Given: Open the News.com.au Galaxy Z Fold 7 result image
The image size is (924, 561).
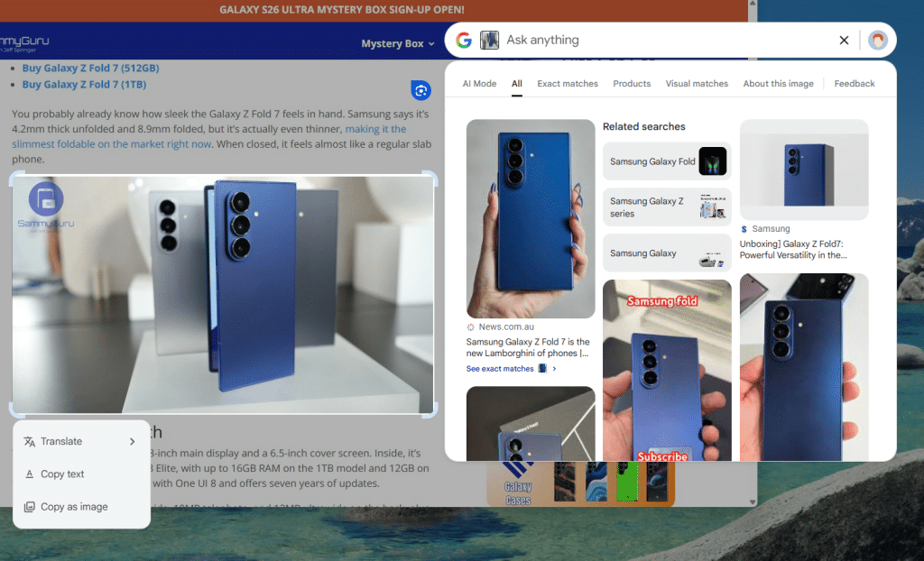Looking at the screenshot, I should [x=531, y=218].
